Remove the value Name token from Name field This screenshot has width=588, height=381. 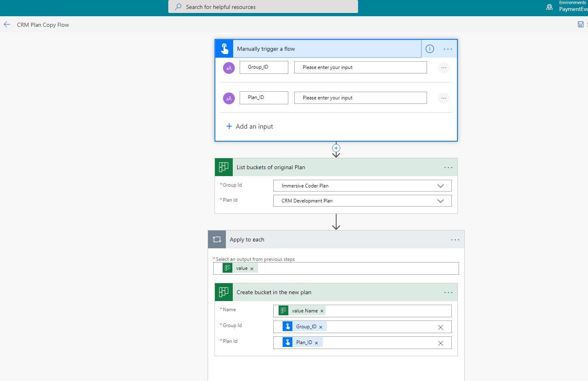coord(322,311)
